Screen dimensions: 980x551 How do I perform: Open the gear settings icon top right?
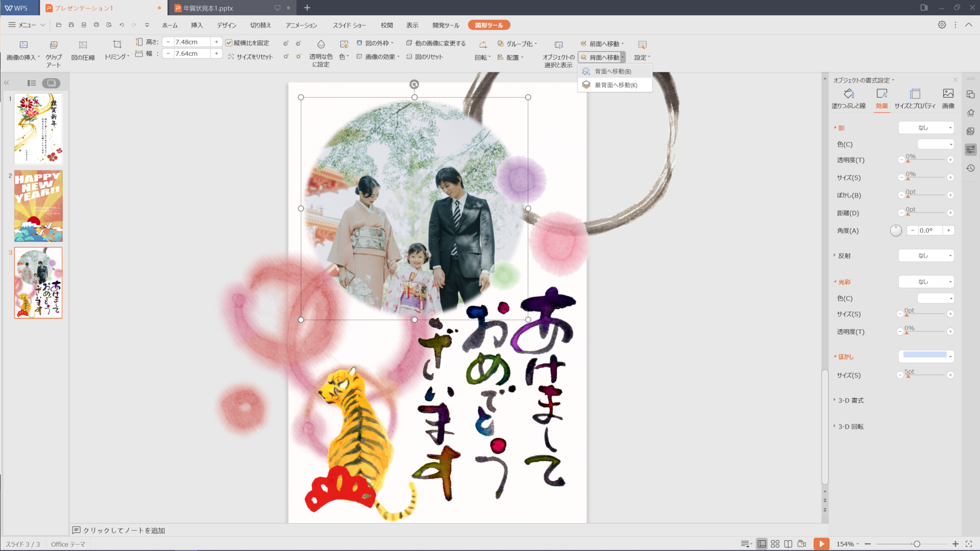(942, 25)
